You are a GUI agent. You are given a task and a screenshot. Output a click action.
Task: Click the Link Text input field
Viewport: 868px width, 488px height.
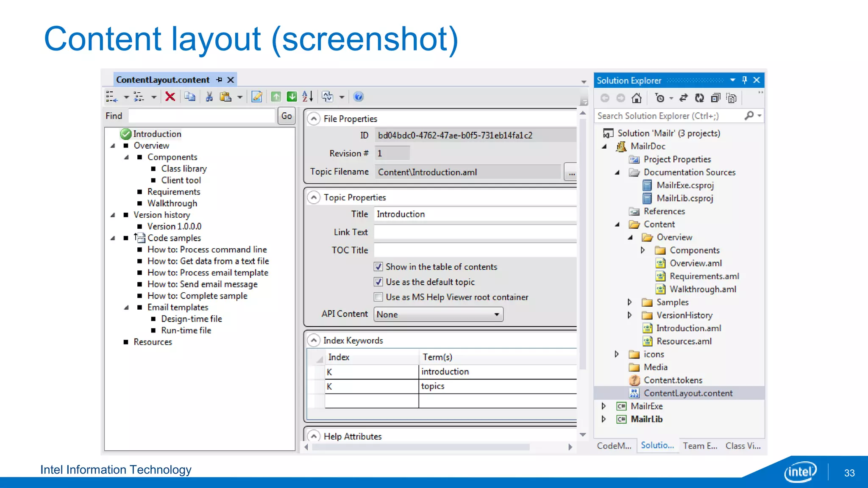point(475,232)
